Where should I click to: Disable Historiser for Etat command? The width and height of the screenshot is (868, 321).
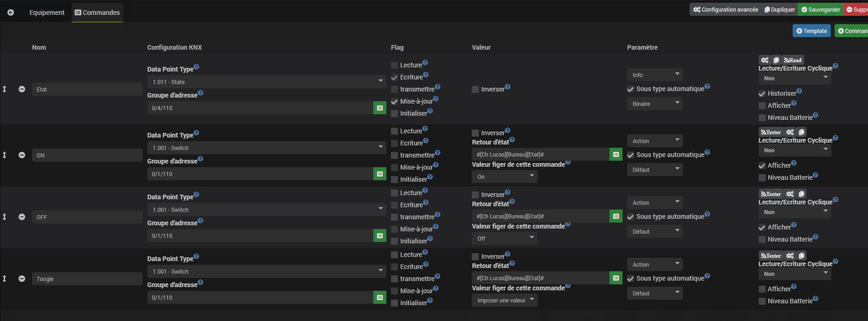pyautogui.click(x=762, y=93)
